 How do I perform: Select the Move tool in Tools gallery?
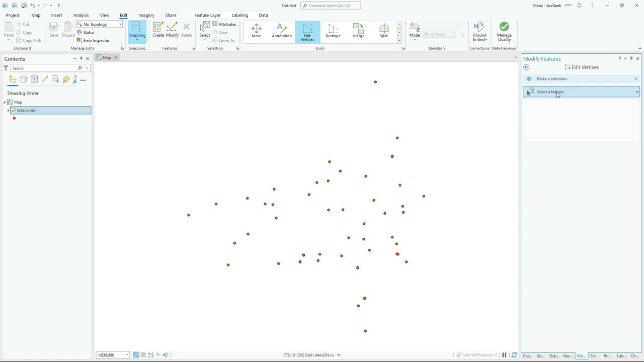point(257,31)
